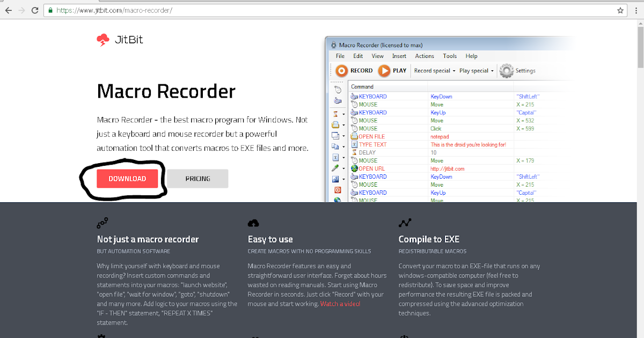Open the Insert menu
Viewport: 644px width, 338px height.
point(399,56)
